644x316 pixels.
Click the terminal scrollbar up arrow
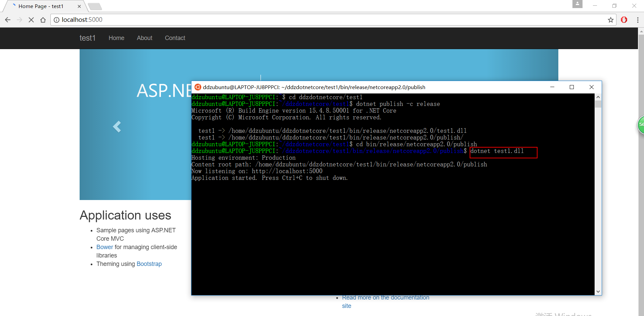click(598, 97)
